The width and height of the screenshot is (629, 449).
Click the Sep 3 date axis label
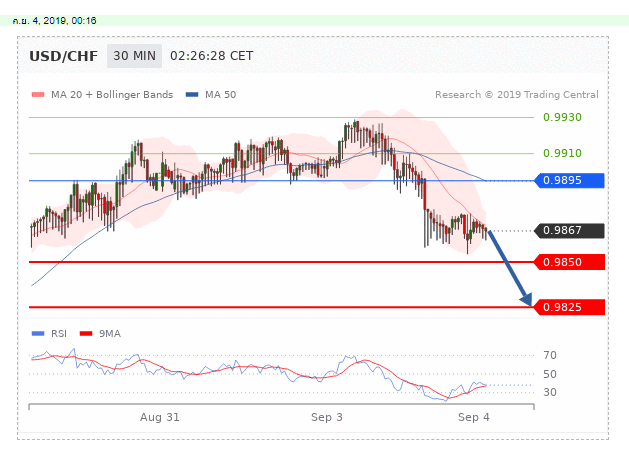point(327,417)
